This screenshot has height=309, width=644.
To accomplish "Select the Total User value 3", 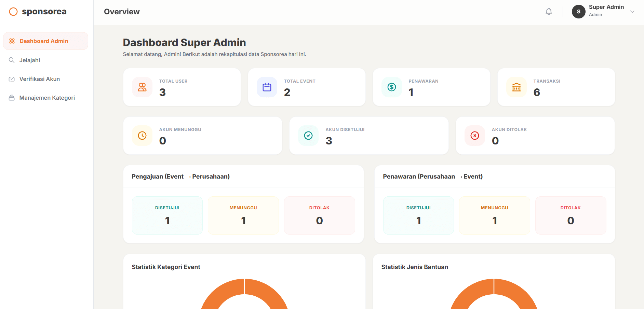I will click(162, 92).
